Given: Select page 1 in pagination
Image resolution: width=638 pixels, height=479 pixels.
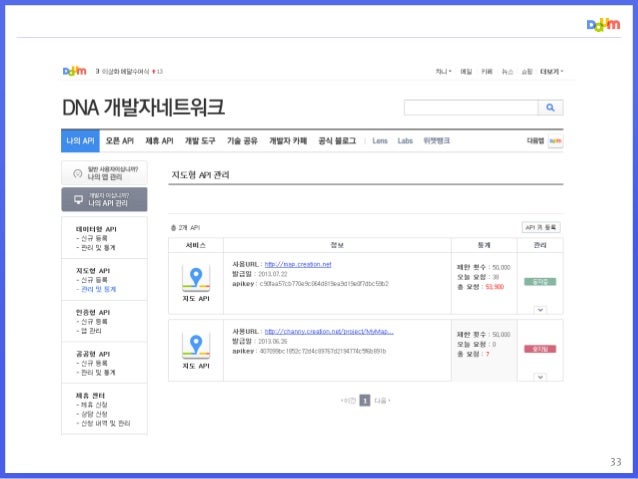Looking at the screenshot, I should click(x=365, y=401).
